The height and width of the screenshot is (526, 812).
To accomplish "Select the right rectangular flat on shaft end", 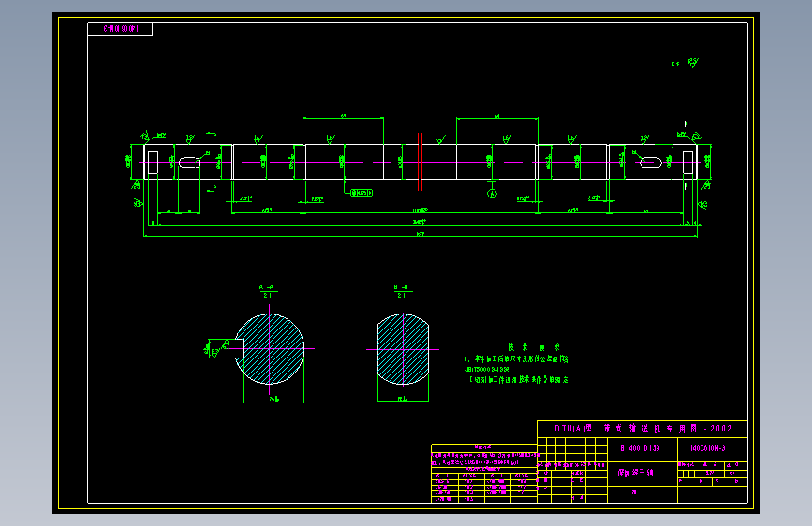I will pos(687,162).
